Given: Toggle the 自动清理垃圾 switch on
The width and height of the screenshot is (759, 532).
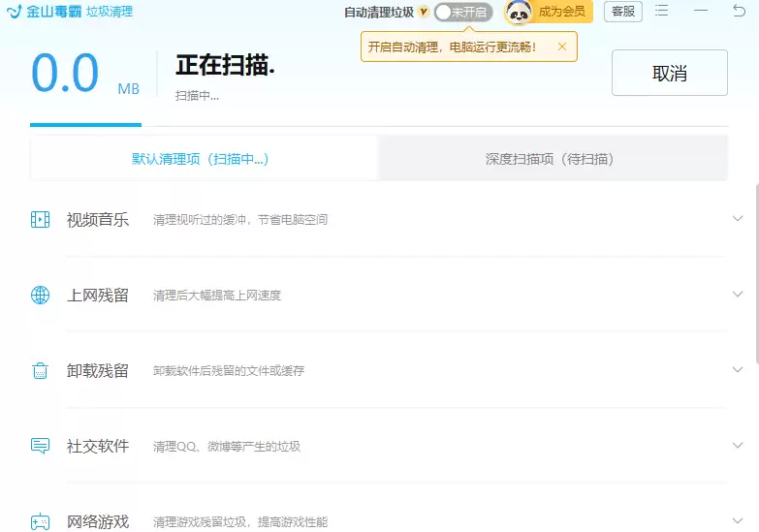Looking at the screenshot, I should pos(463,12).
